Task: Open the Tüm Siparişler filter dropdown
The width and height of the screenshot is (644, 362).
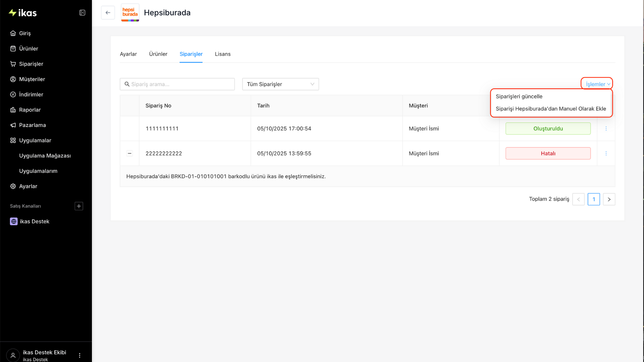Action: coord(280,84)
